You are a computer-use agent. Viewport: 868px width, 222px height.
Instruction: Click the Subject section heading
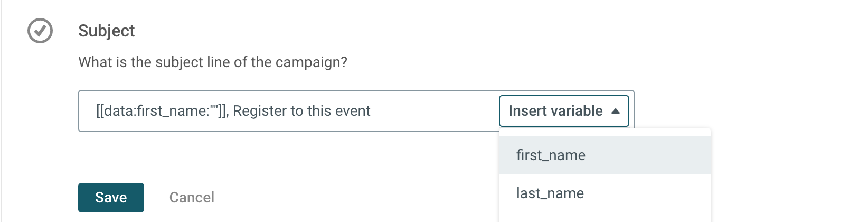tap(107, 31)
